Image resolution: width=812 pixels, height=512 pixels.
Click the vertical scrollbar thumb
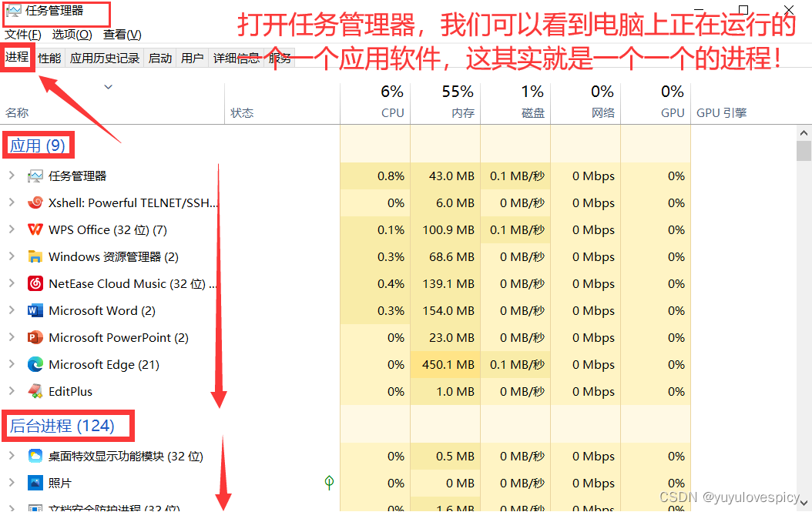(x=804, y=151)
